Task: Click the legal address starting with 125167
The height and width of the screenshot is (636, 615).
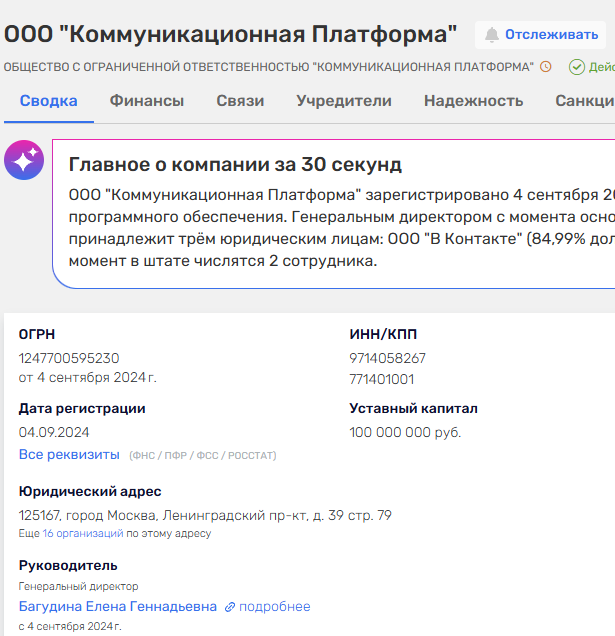Action: [205, 516]
